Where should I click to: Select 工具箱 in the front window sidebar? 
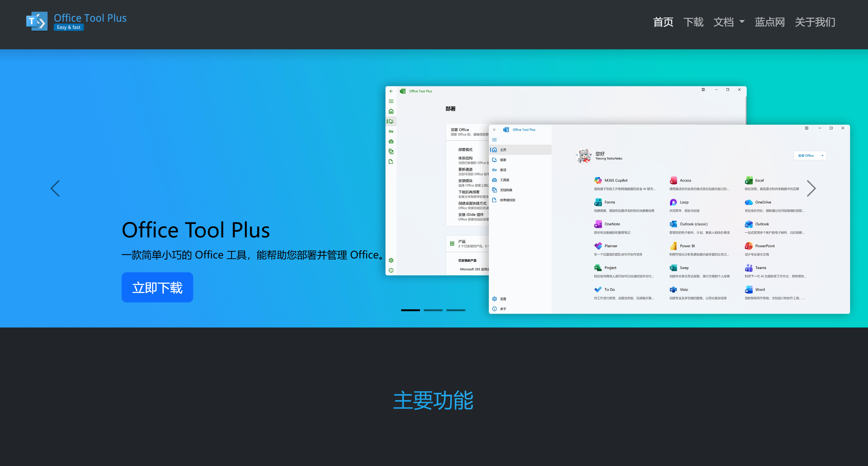pyautogui.click(x=521, y=180)
